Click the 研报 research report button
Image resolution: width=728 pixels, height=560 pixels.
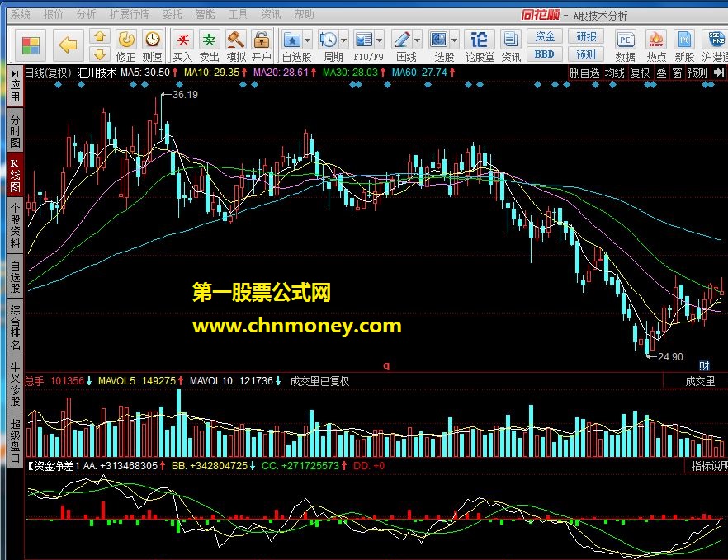tap(586, 36)
